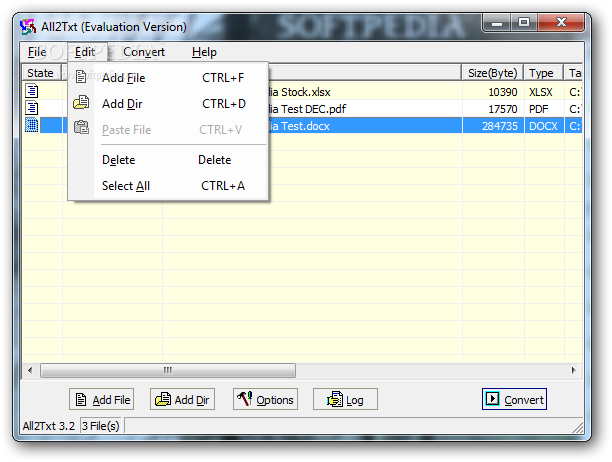Click the XLSX type cell

541,92
